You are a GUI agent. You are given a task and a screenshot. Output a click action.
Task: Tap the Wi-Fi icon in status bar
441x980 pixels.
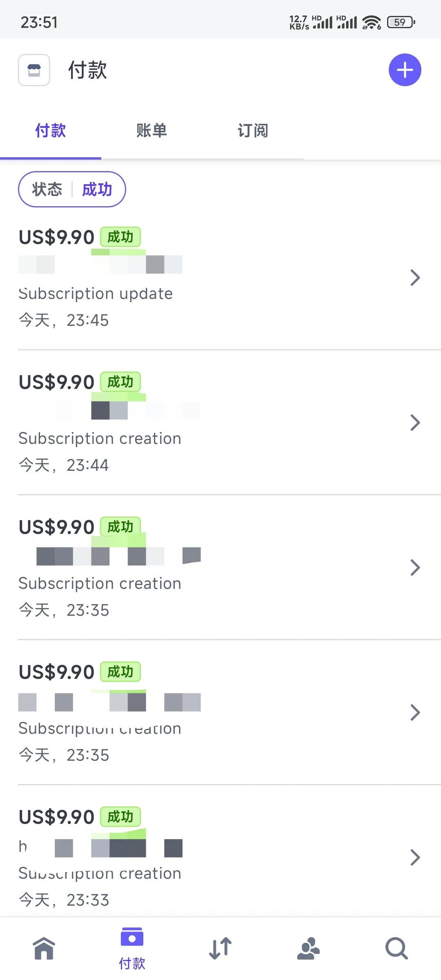pyautogui.click(x=371, y=22)
